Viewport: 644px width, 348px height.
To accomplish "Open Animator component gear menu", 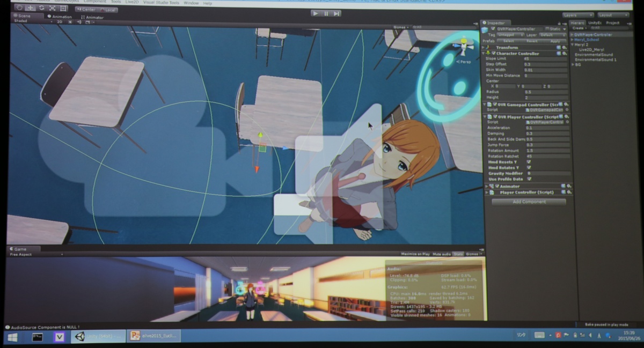I will 569,186.
